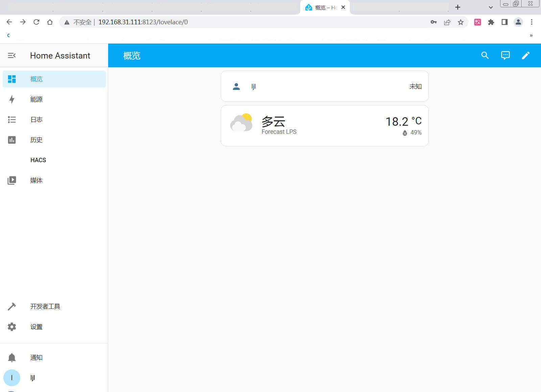Open the 概览 overview dashboard icon
This screenshot has height=392, width=541.
click(x=12, y=79)
